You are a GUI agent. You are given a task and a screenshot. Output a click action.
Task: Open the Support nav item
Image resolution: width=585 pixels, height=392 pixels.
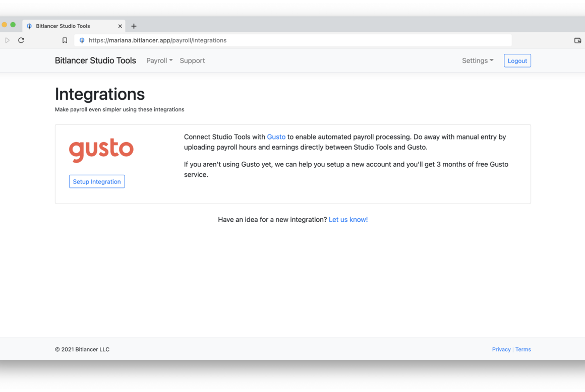coord(192,60)
